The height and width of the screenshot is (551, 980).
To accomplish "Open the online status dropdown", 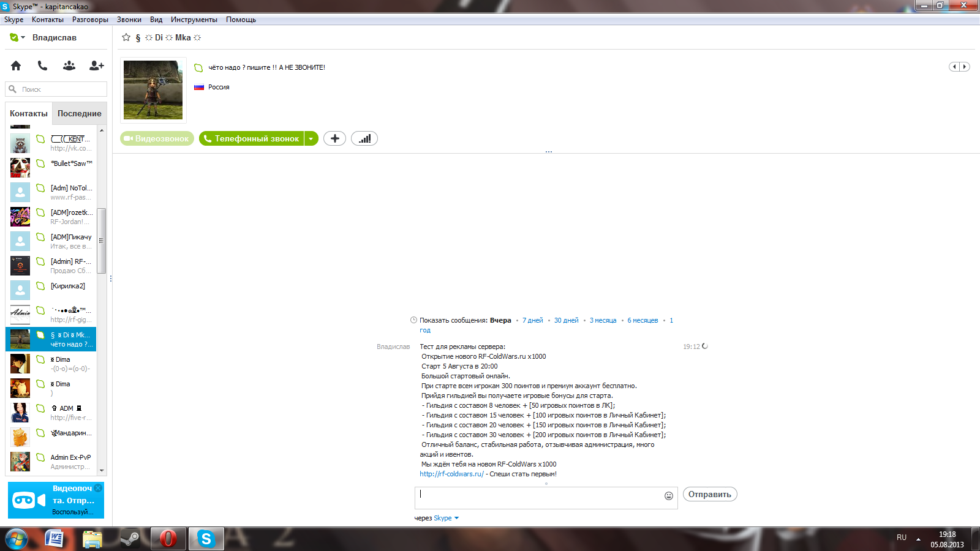I will pos(17,37).
